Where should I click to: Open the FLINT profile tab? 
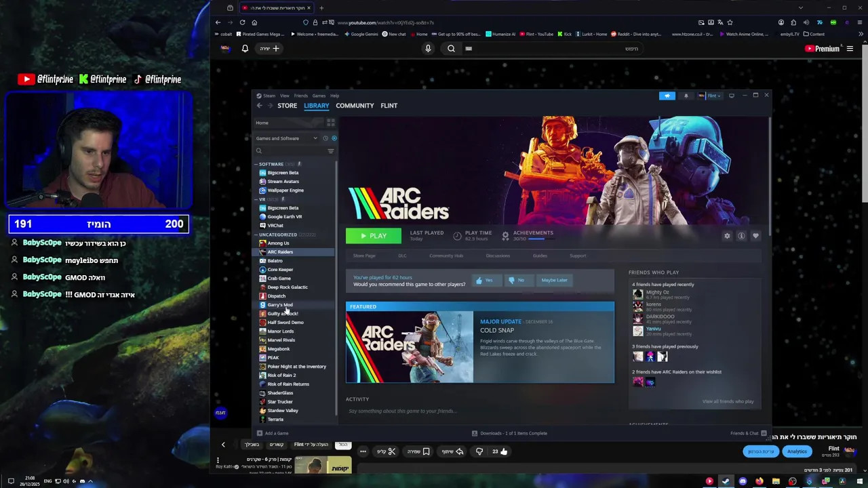[389, 106]
